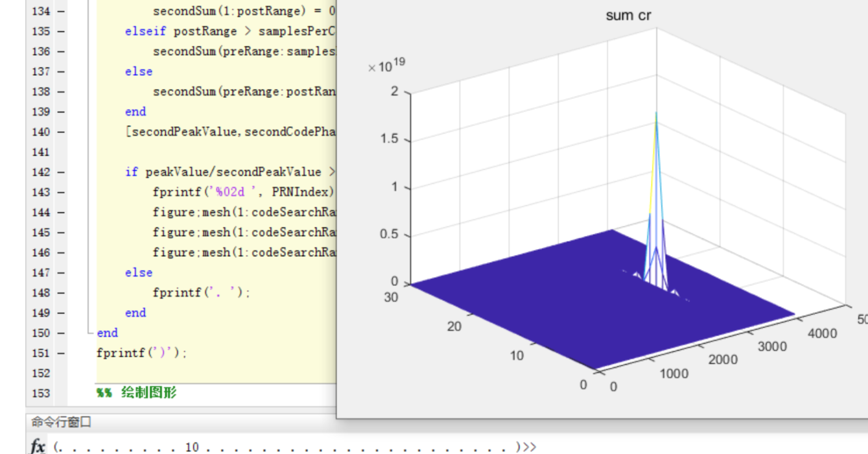Click the "%% 绘制图形" section header
This screenshot has width=868, height=454.
(137, 392)
